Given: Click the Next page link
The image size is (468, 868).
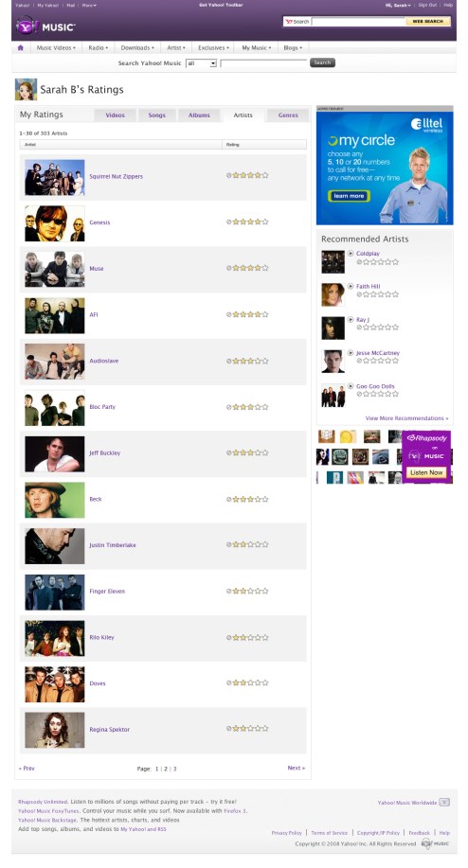Looking at the screenshot, I should point(296,768).
